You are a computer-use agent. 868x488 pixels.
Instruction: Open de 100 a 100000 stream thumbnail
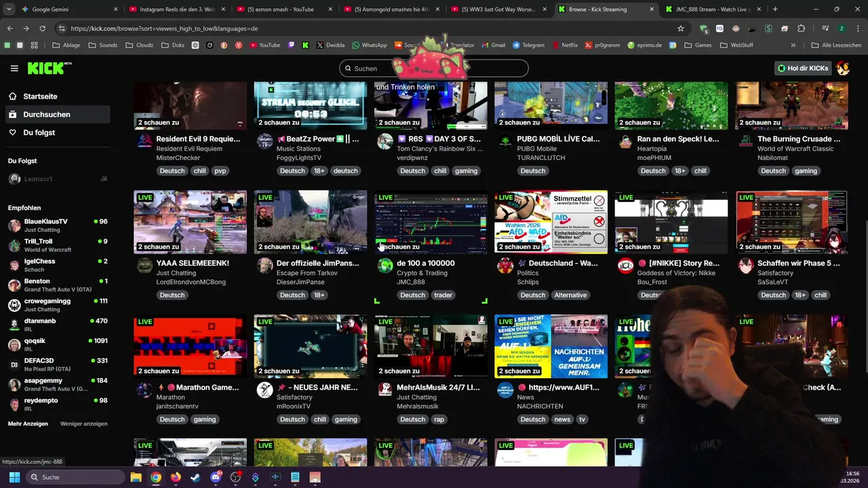coord(431,222)
